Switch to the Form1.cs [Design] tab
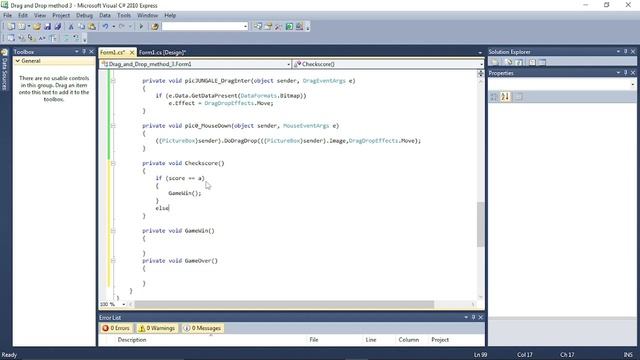Viewport: 640px width, 360px height. click(x=162, y=52)
